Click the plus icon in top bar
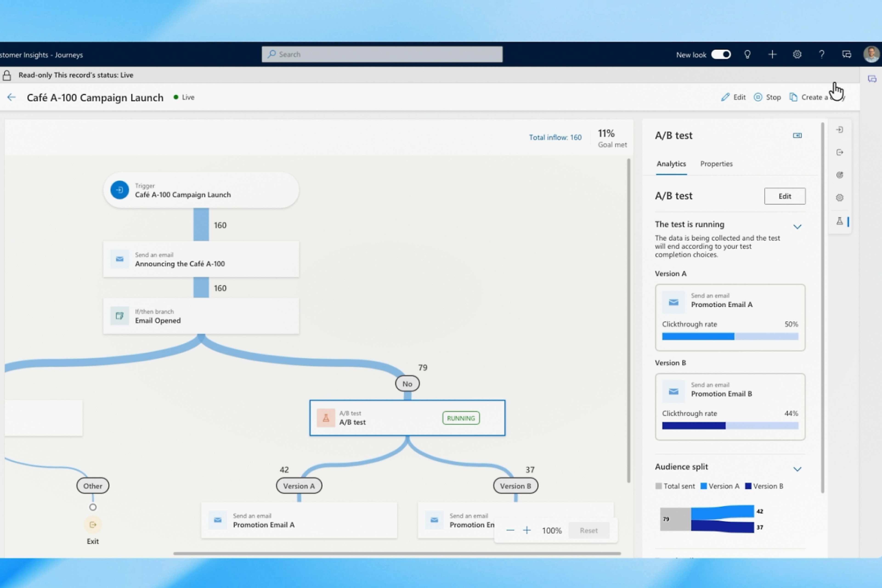Viewport: 882px width, 588px height. [x=772, y=55]
